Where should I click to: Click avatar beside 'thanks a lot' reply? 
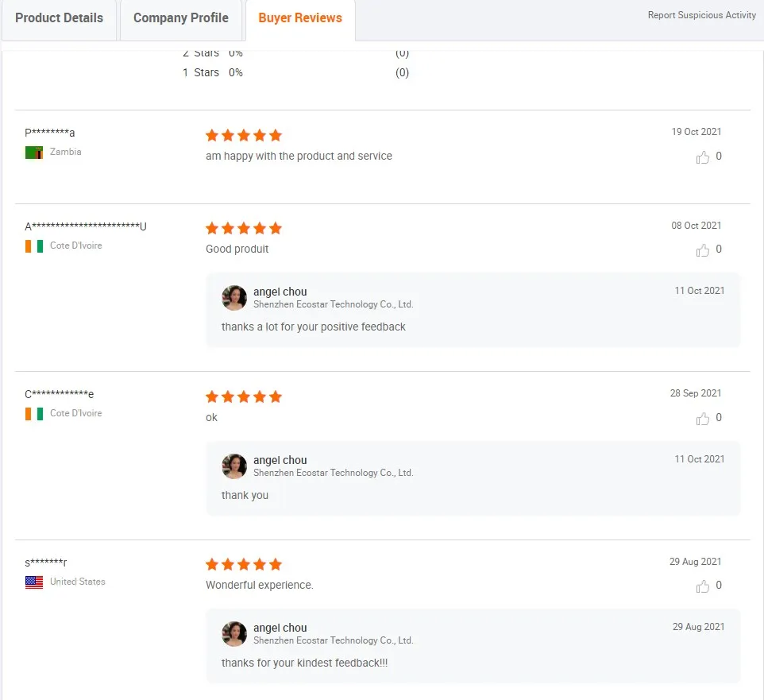click(x=234, y=298)
